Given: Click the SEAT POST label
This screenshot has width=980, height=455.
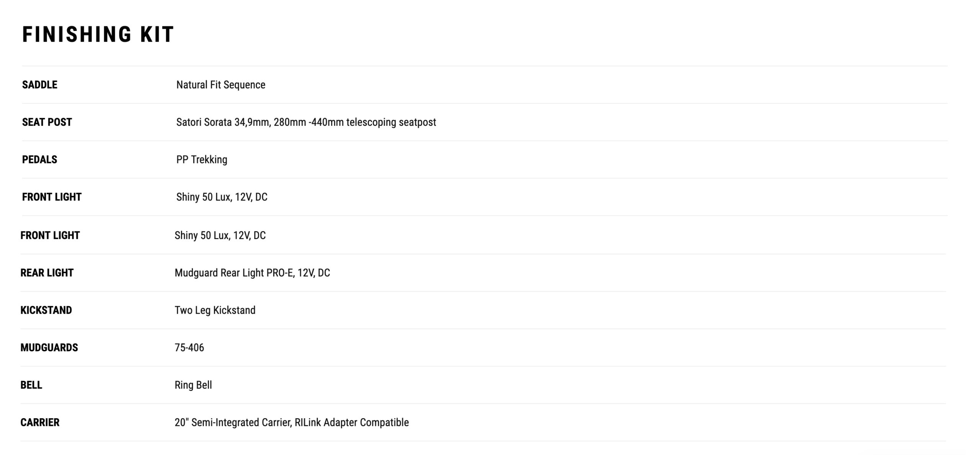Looking at the screenshot, I should 47,122.
